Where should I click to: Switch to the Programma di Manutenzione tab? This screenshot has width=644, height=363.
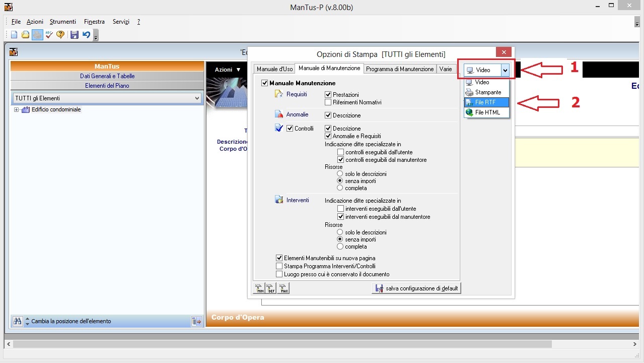pyautogui.click(x=399, y=69)
